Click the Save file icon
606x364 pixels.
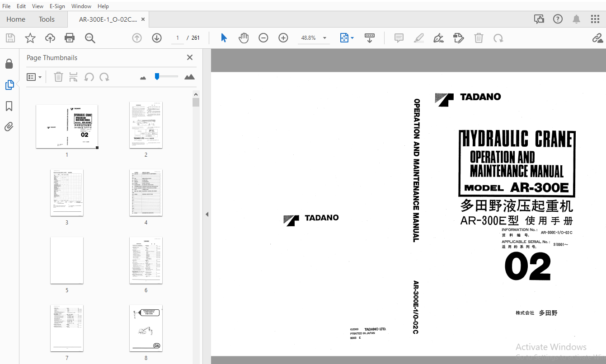tap(10, 38)
